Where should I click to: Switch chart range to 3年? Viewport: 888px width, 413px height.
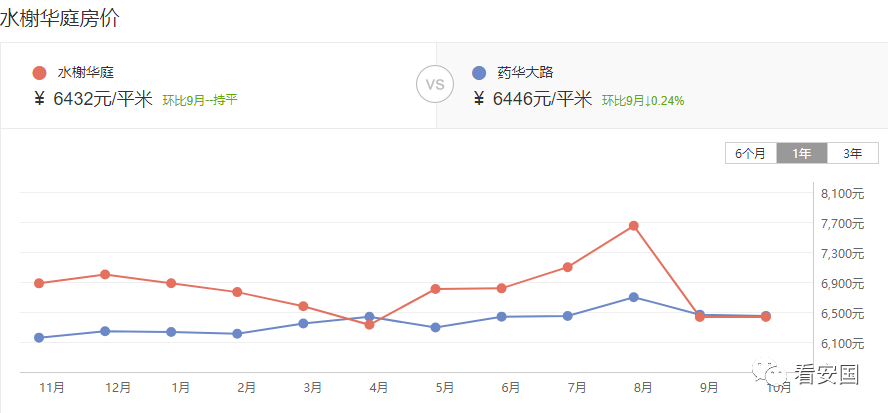point(853,153)
